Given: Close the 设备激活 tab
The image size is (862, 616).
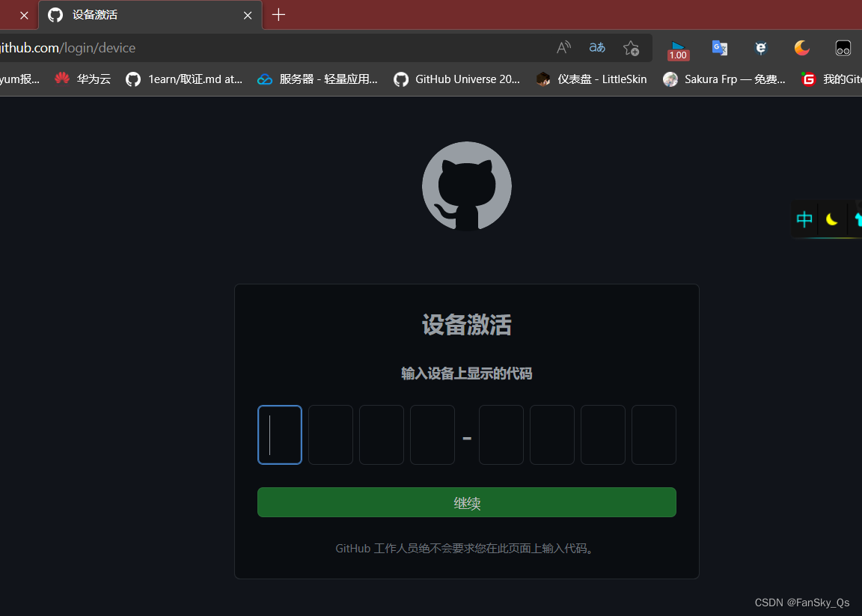Looking at the screenshot, I should click(x=248, y=16).
